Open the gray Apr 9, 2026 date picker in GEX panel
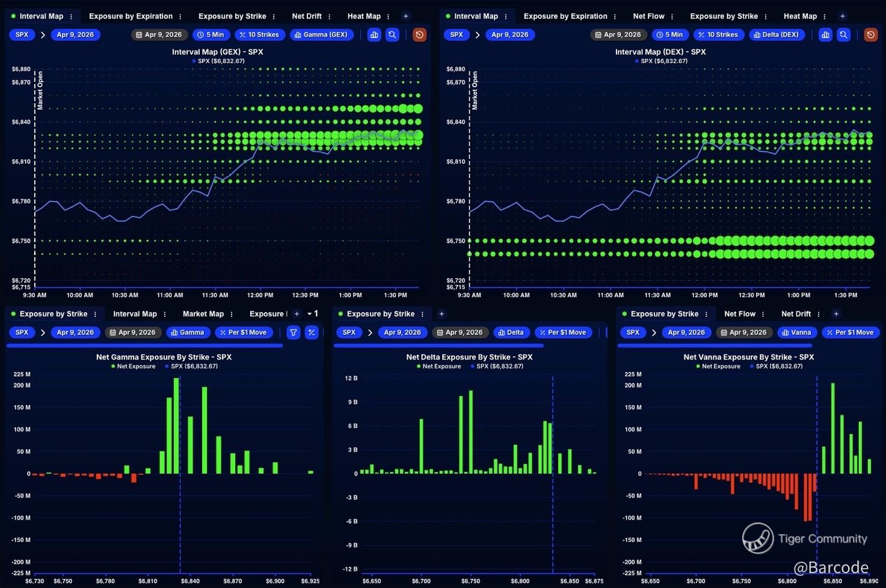 tap(159, 35)
